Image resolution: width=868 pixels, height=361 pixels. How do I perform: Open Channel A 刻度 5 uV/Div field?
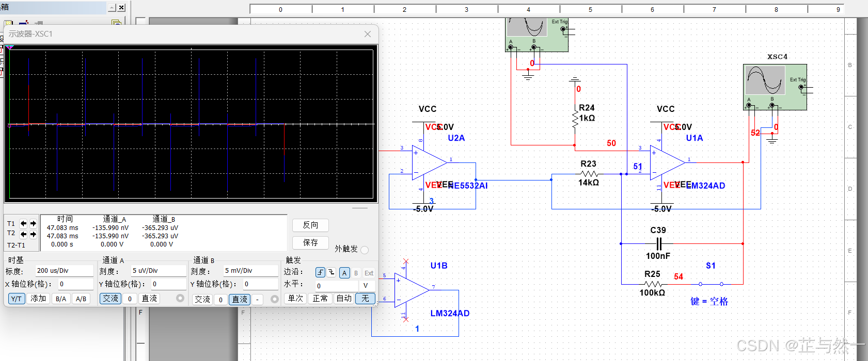(158, 271)
